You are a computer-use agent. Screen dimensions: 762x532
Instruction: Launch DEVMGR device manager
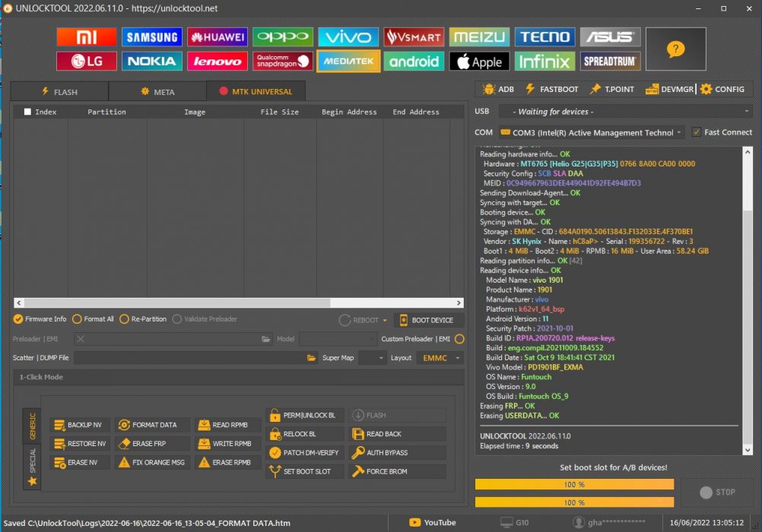click(670, 90)
